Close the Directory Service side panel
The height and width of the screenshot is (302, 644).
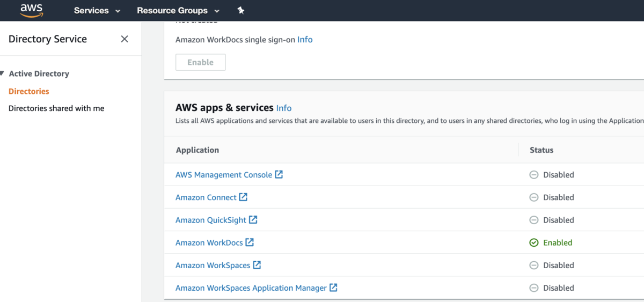pos(125,39)
